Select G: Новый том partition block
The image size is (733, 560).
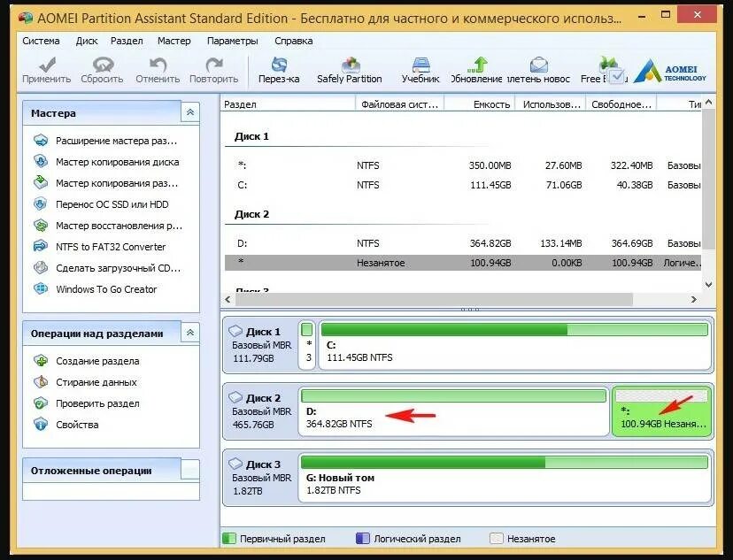pyautogui.click(x=505, y=478)
